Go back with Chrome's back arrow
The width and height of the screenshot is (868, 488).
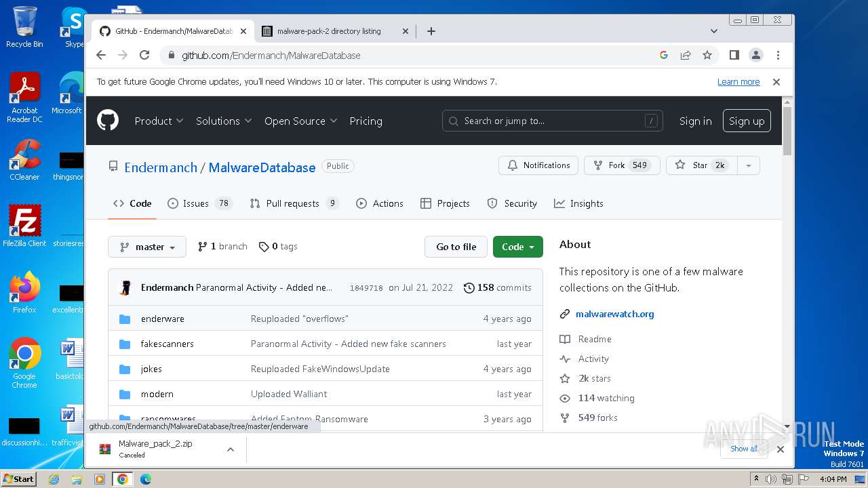point(101,56)
